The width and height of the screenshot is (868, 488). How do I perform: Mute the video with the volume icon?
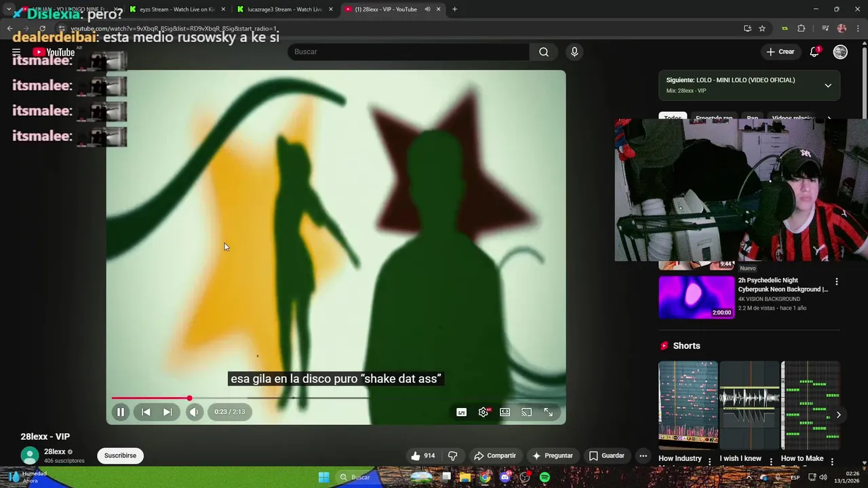195,411
